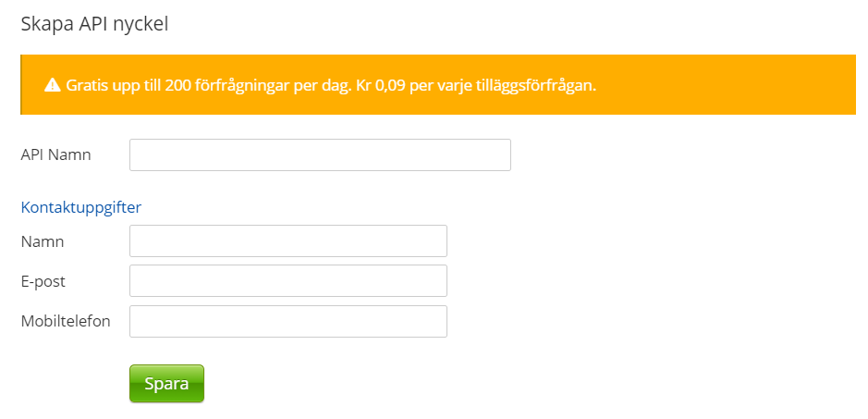Click the Kontaktuppgifter section heading

[81, 207]
